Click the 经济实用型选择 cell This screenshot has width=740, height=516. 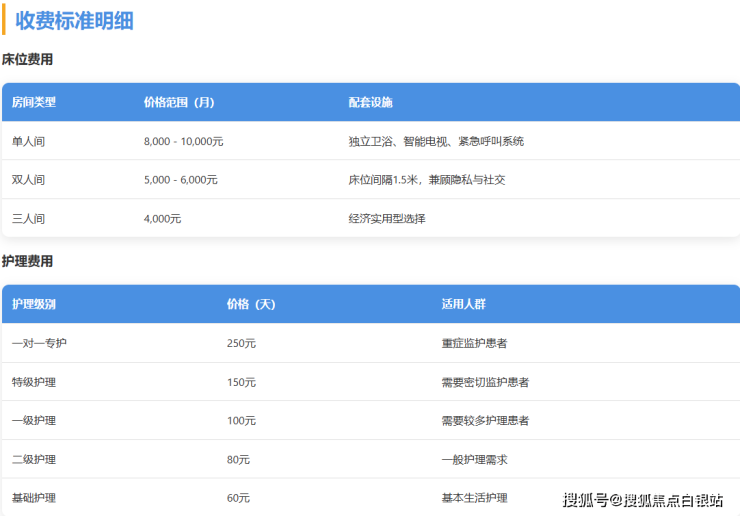387,218
